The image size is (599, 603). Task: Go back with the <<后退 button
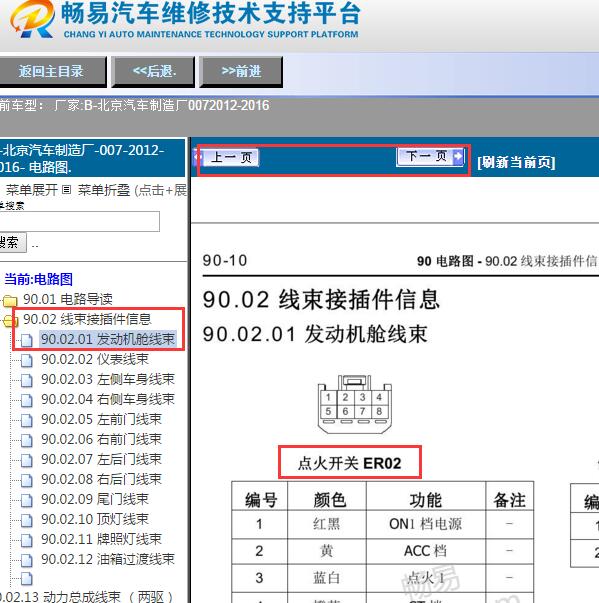click(153, 71)
